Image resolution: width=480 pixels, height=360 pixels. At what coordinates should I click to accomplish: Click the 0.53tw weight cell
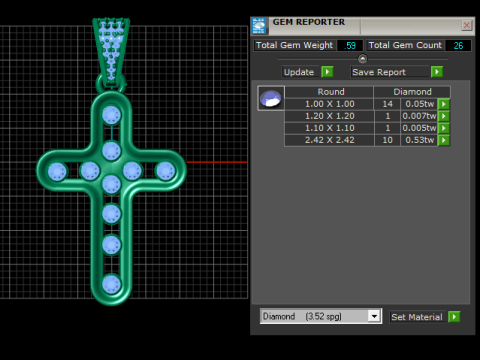[x=419, y=140]
